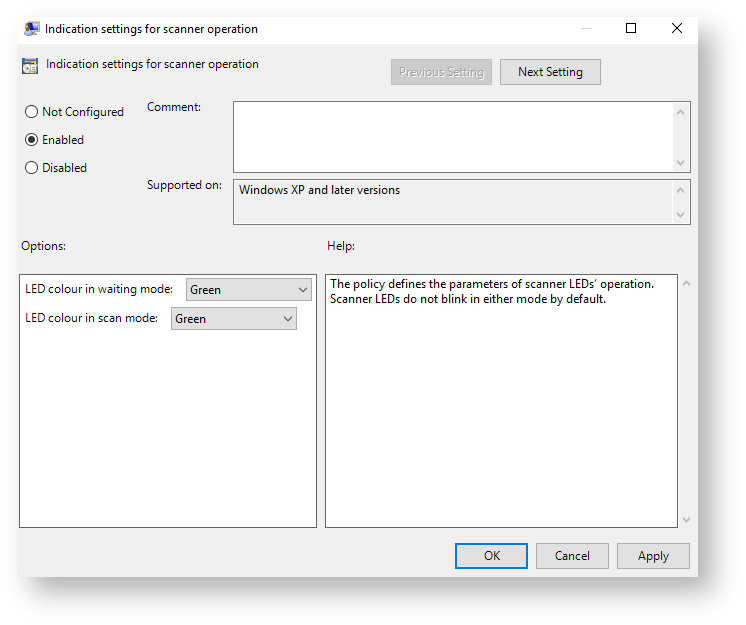This screenshot has height=625, width=746.
Task: Click the Help panel scroll up arrow
Action: 685,284
